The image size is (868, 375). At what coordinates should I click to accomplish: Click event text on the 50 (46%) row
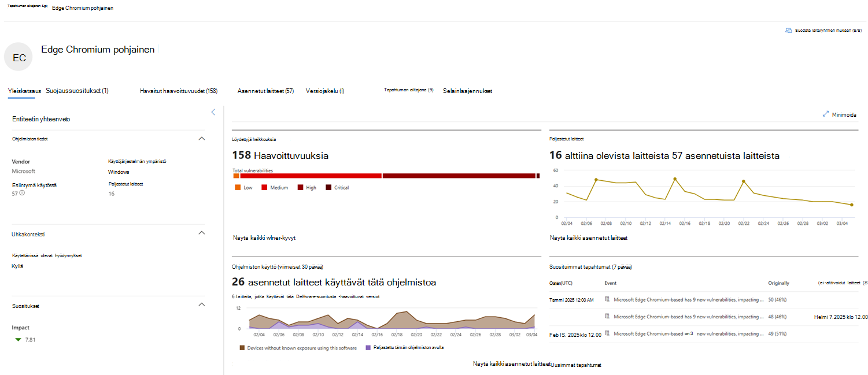[689, 299]
